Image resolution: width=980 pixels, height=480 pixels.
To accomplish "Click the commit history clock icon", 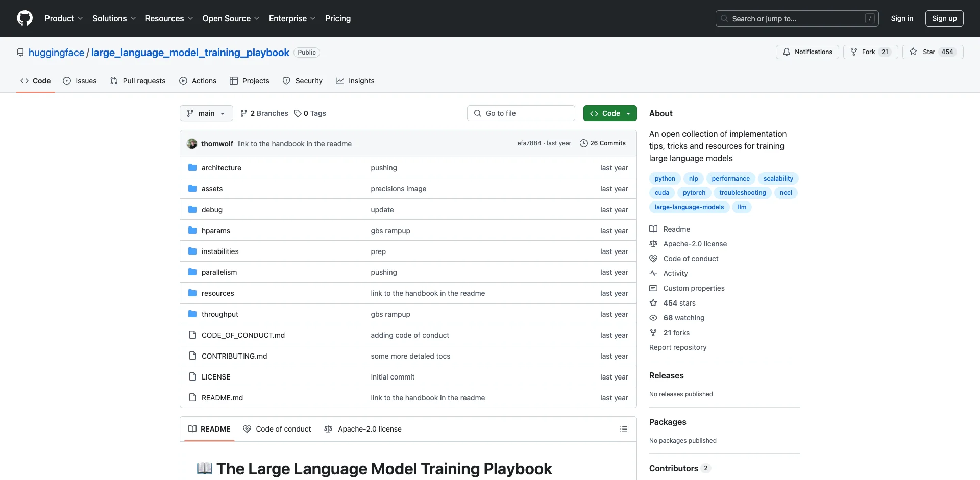I will coord(584,143).
